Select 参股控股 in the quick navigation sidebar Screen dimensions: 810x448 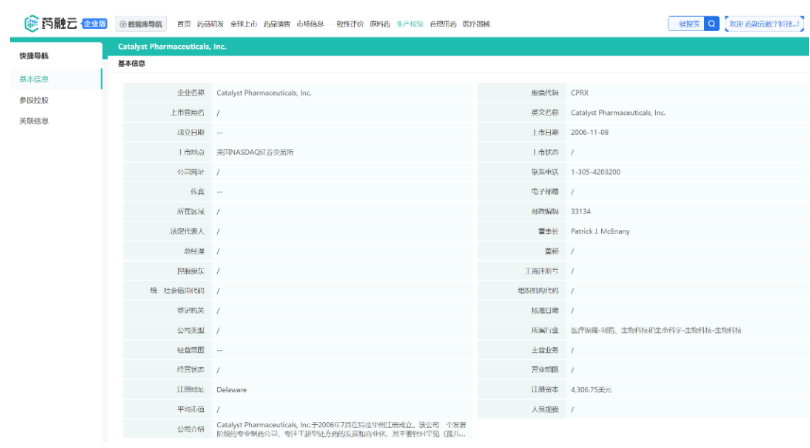click(x=34, y=100)
